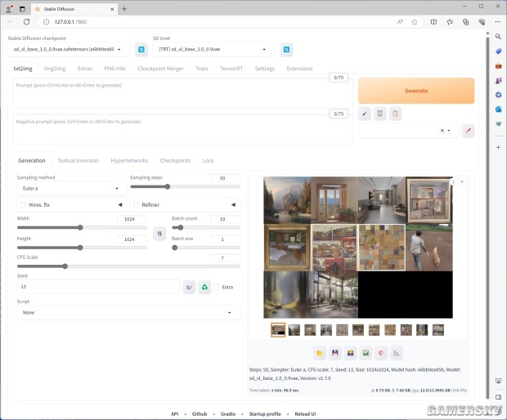The image size is (507, 420).
Task: Save the image with floppy icon
Action: point(334,353)
